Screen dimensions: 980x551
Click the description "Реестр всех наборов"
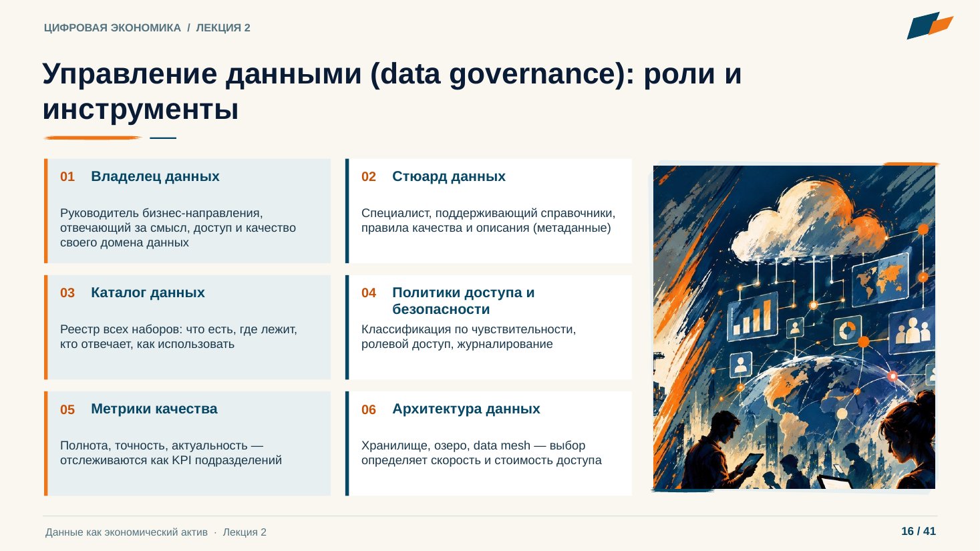pos(178,337)
